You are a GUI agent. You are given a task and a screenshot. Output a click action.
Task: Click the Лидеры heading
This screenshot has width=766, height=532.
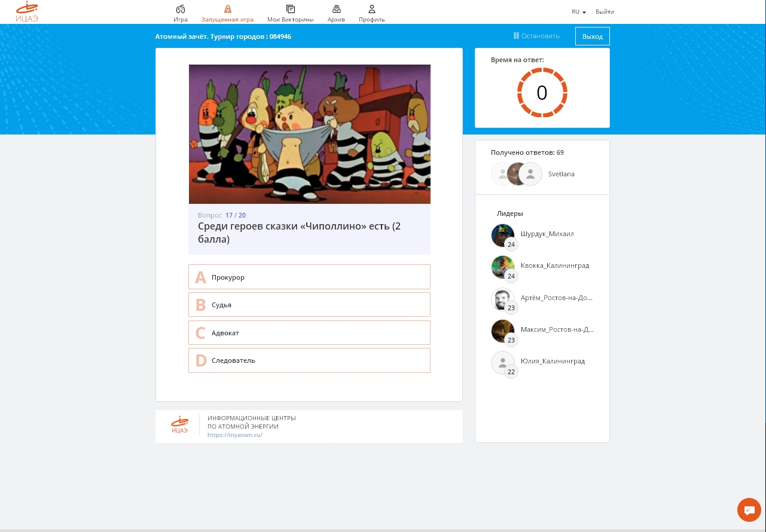pos(510,213)
